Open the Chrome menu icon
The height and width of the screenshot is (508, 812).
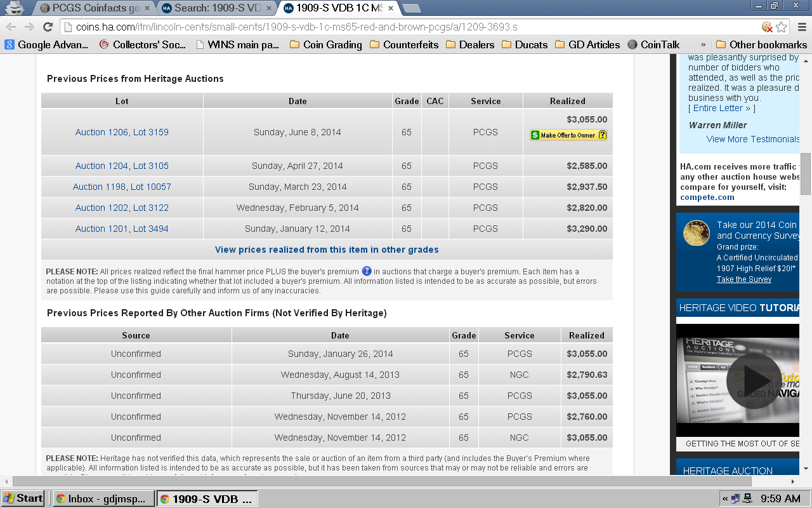801,27
